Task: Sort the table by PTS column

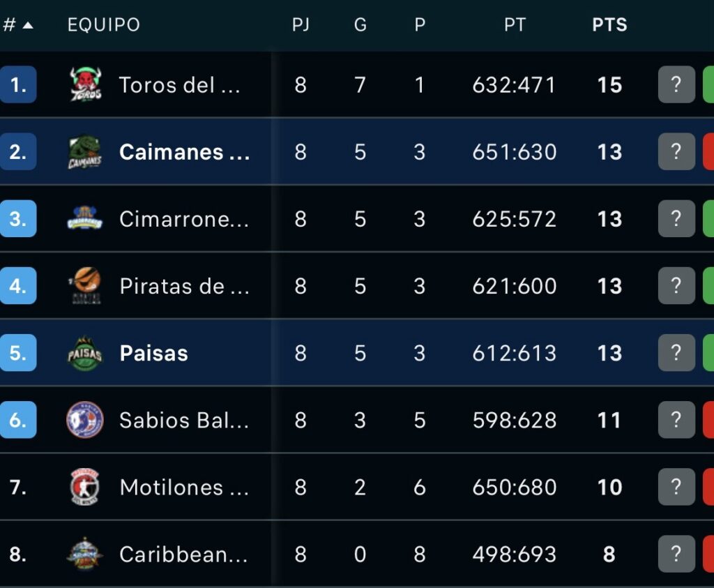Action: click(x=609, y=25)
